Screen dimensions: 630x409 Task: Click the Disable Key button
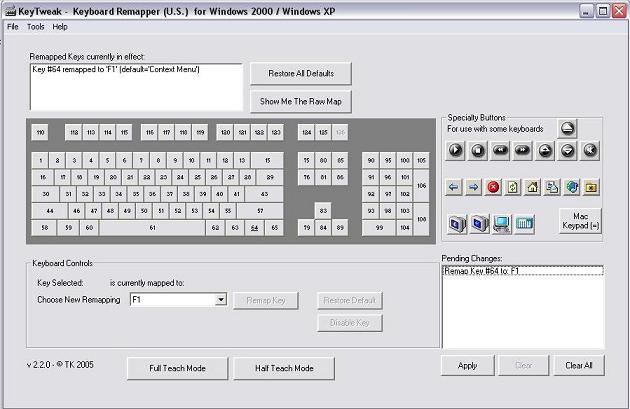pyautogui.click(x=350, y=323)
